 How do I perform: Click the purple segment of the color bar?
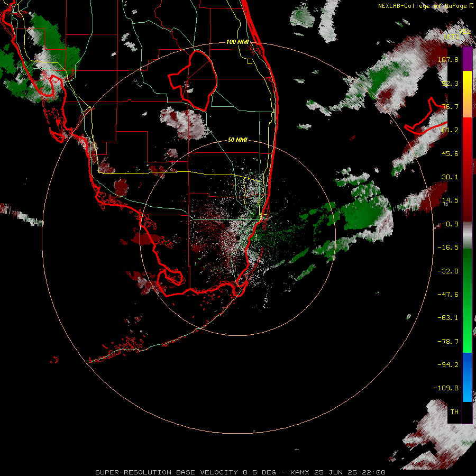(467, 59)
